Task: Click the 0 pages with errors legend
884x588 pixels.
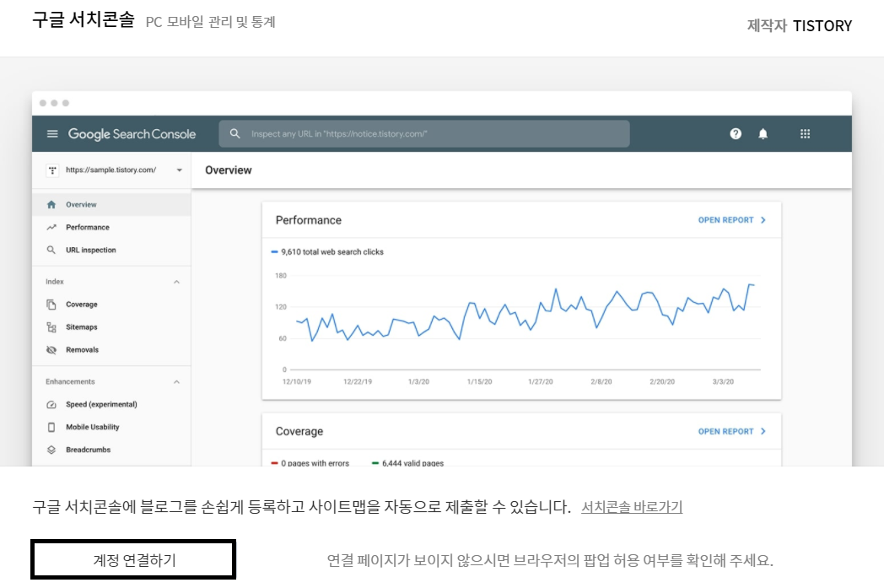Action: pyautogui.click(x=310, y=463)
